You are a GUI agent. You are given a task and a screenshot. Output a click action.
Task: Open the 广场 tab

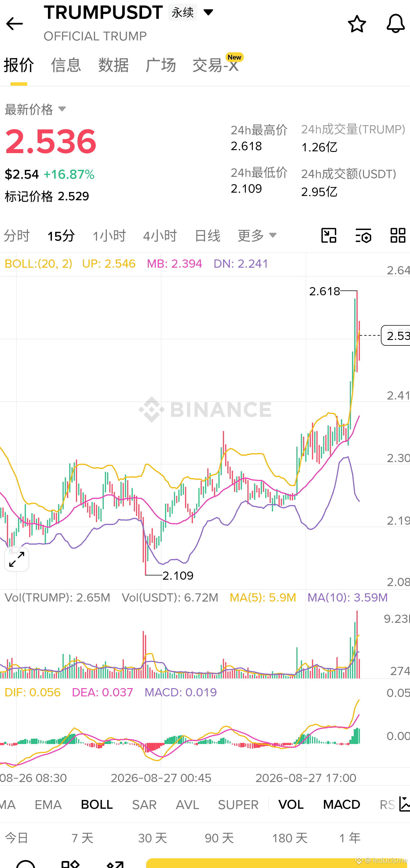click(161, 65)
